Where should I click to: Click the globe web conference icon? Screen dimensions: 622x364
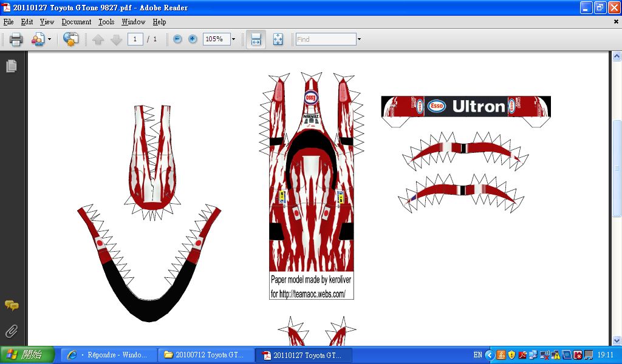tap(71, 39)
